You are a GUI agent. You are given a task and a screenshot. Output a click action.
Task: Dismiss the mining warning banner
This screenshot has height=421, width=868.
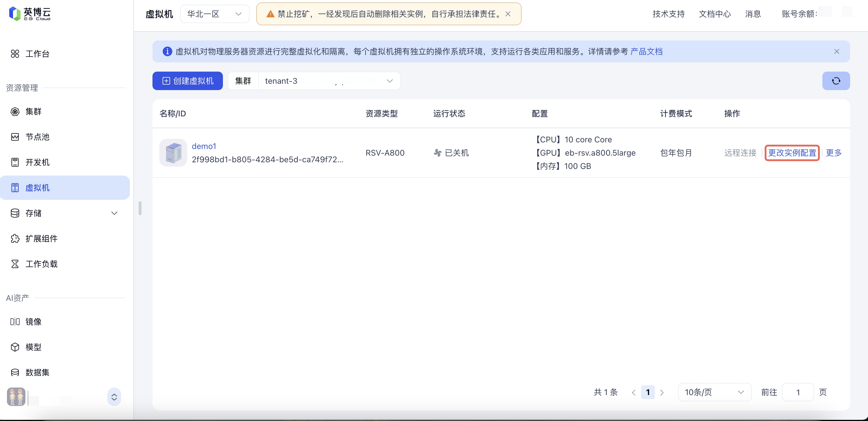coord(508,14)
